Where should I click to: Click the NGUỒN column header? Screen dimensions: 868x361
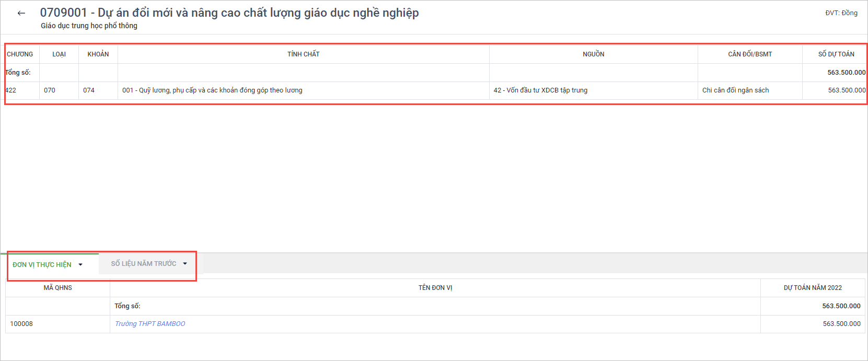(x=593, y=54)
